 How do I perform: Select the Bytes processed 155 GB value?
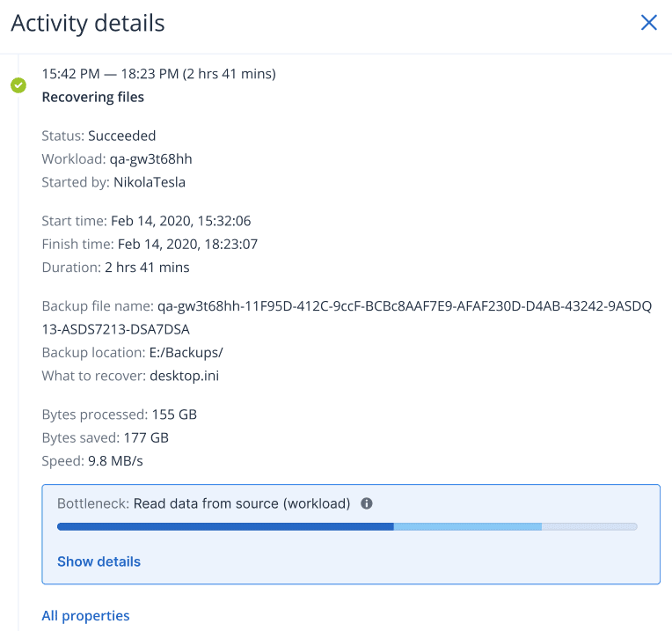tap(174, 415)
